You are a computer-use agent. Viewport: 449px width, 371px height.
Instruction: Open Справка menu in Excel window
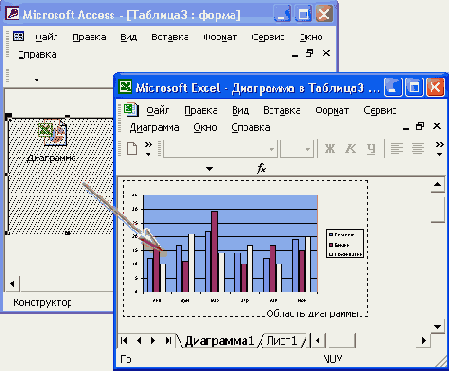251,127
